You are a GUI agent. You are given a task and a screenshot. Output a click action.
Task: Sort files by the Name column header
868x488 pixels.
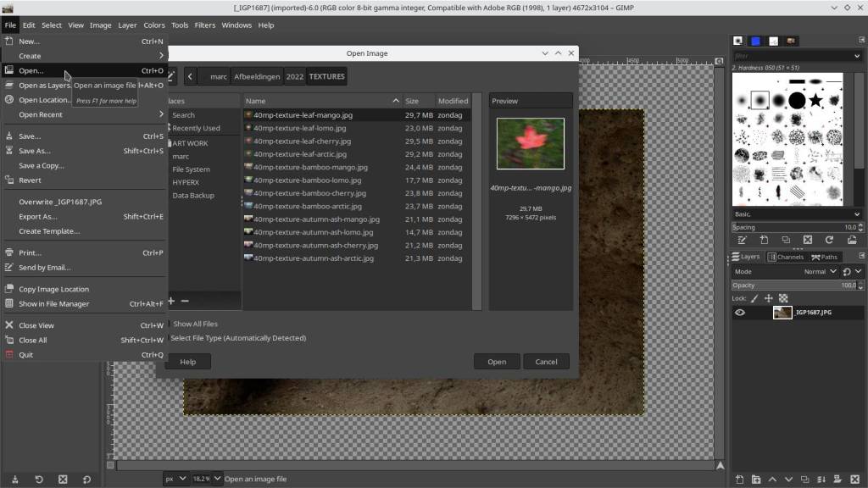coord(321,101)
